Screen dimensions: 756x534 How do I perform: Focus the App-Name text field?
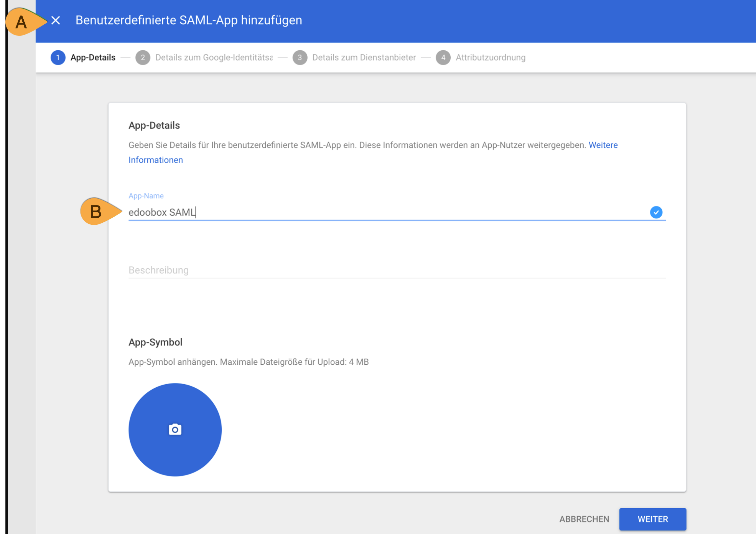[x=372, y=212]
